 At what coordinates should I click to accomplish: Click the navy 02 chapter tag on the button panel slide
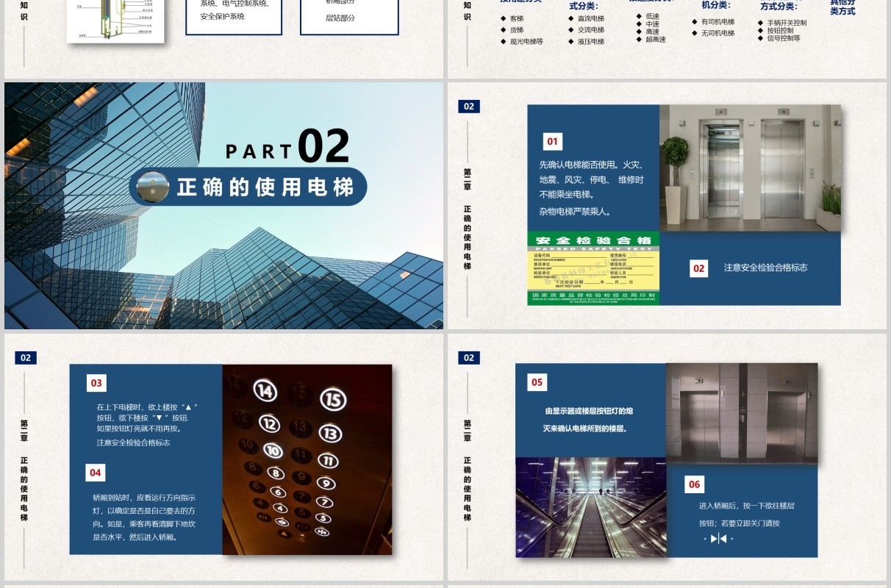(26, 358)
